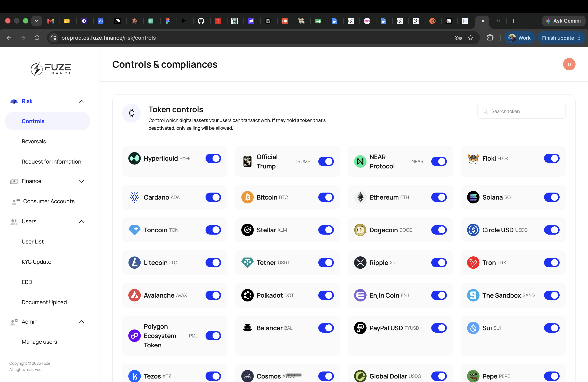Collapse the Admin section chevron
This screenshot has height=382, width=588.
pos(81,322)
